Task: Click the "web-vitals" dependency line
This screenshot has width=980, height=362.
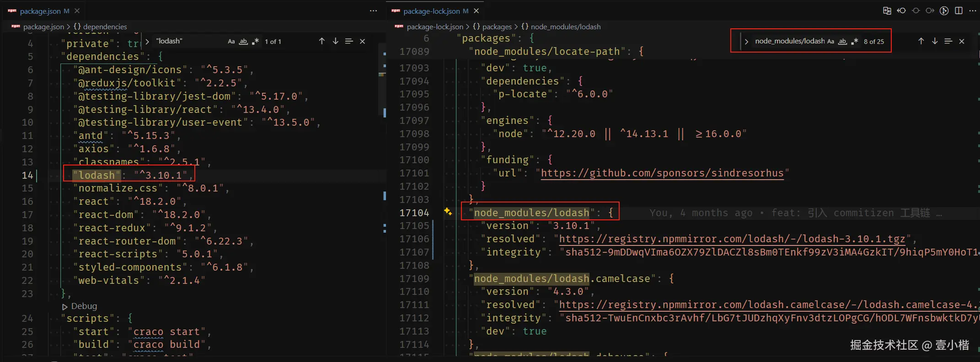Action: [139, 281]
